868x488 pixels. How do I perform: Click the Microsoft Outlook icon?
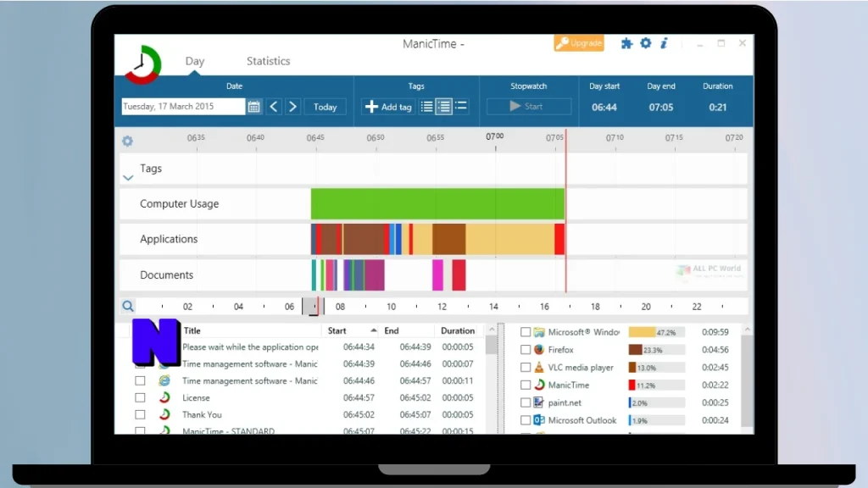coord(539,420)
